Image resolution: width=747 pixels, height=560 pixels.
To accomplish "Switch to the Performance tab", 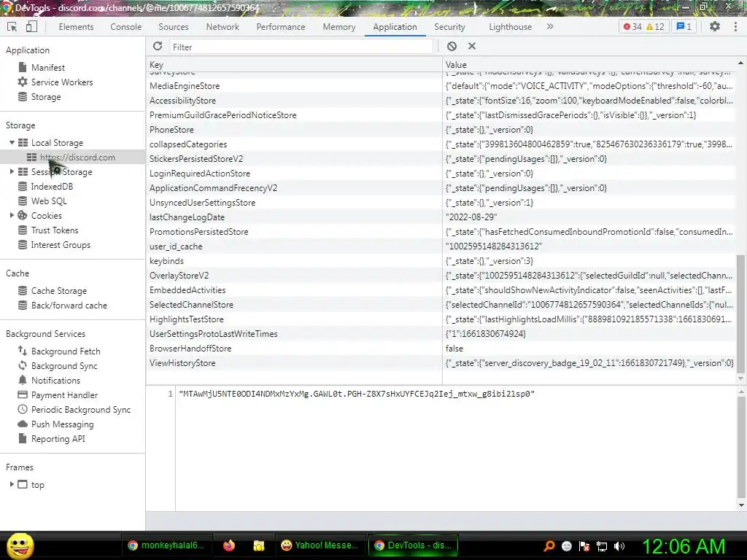I will click(x=281, y=27).
